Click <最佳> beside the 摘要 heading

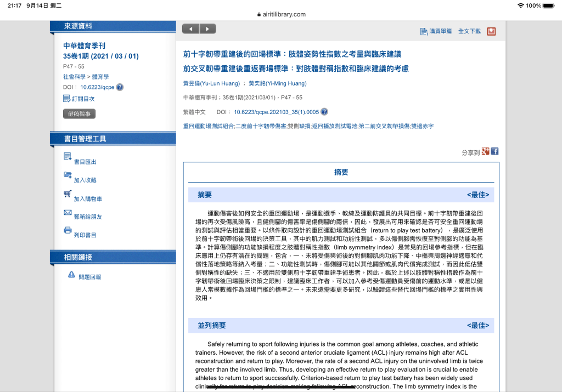click(x=477, y=195)
